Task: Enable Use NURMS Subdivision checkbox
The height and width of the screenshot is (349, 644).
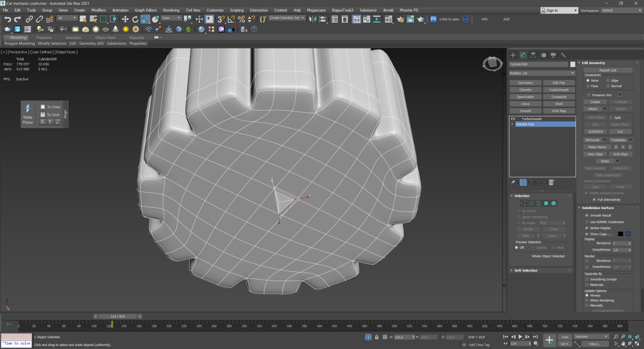Action: 587,222
